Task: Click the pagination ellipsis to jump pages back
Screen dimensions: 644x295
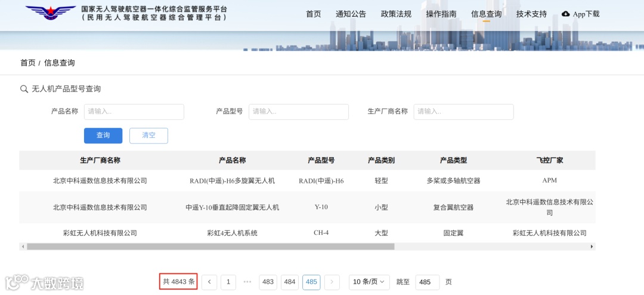Action: 247,282
